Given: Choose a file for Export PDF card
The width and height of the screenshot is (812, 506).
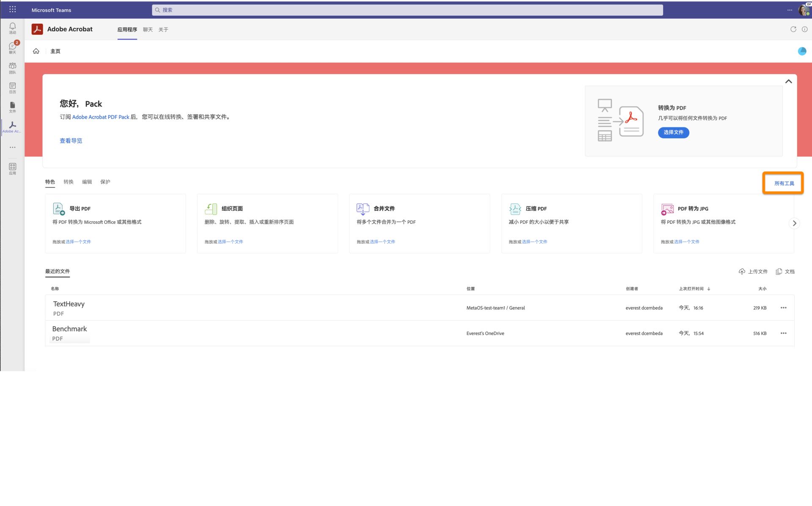Looking at the screenshot, I should 78,242.
